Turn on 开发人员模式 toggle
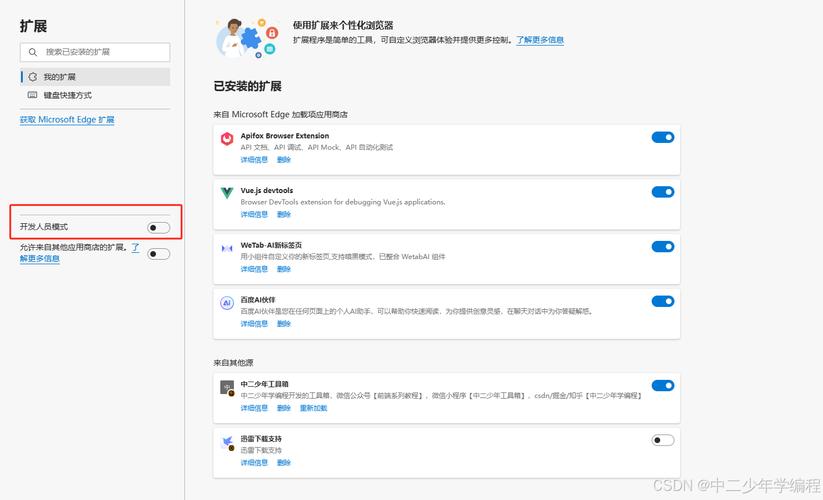823x500 pixels. click(159, 227)
